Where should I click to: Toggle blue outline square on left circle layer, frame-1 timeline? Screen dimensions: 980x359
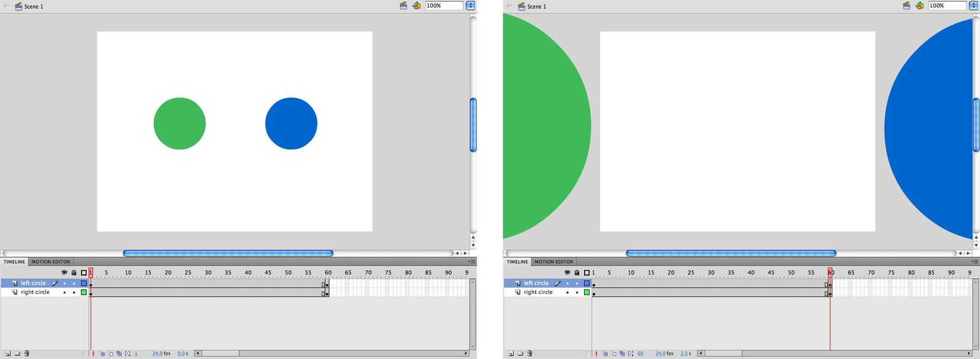click(x=84, y=284)
